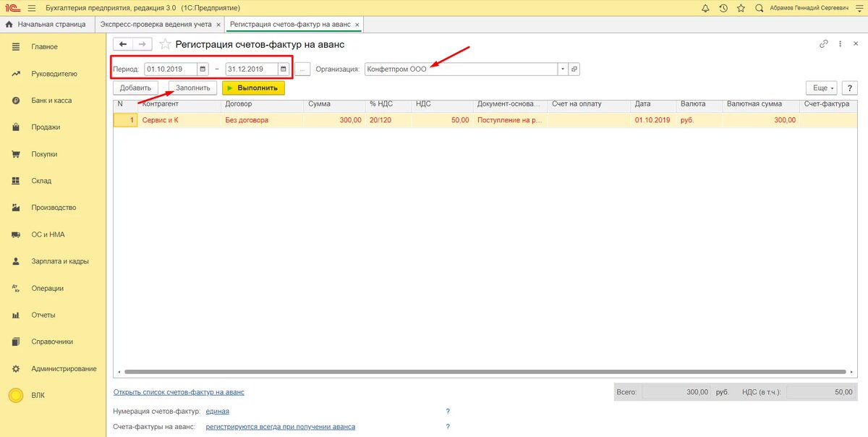Click the help question mark beside Счета-фактуры на аванс
Image resolution: width=868 pixels, height=437 pixels.
tap(448, 427)
